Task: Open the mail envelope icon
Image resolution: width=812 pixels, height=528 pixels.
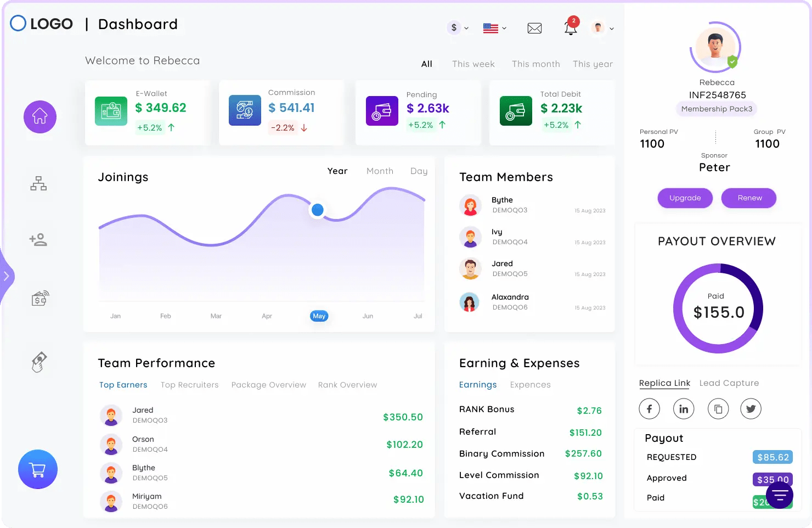Action: 534,28
